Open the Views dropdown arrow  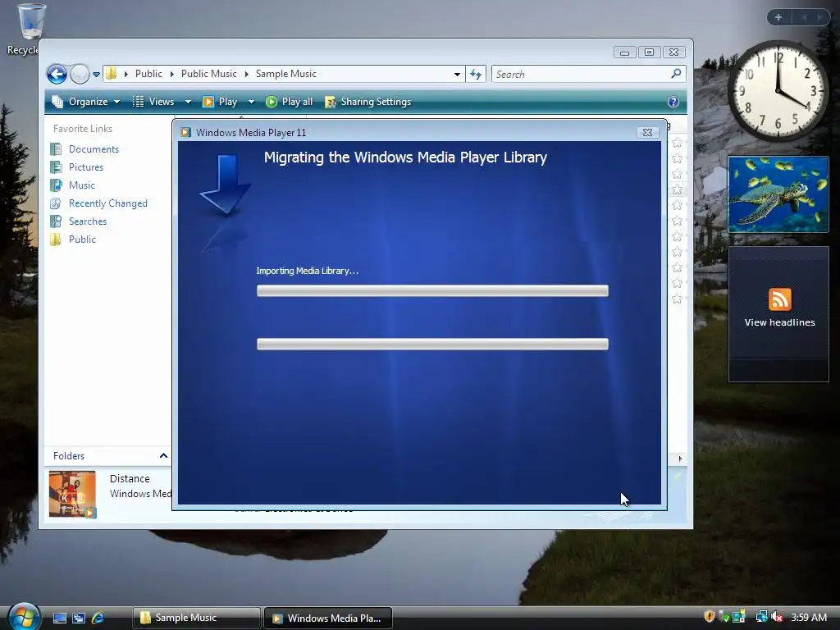pyautogui.click(x=188, y=102)
